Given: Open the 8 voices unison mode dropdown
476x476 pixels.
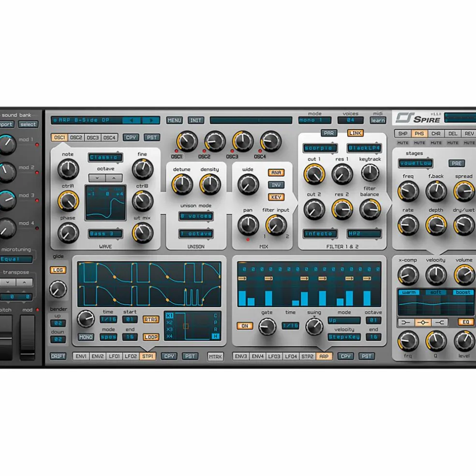Looking at the screenshot, I should (196, 216).
